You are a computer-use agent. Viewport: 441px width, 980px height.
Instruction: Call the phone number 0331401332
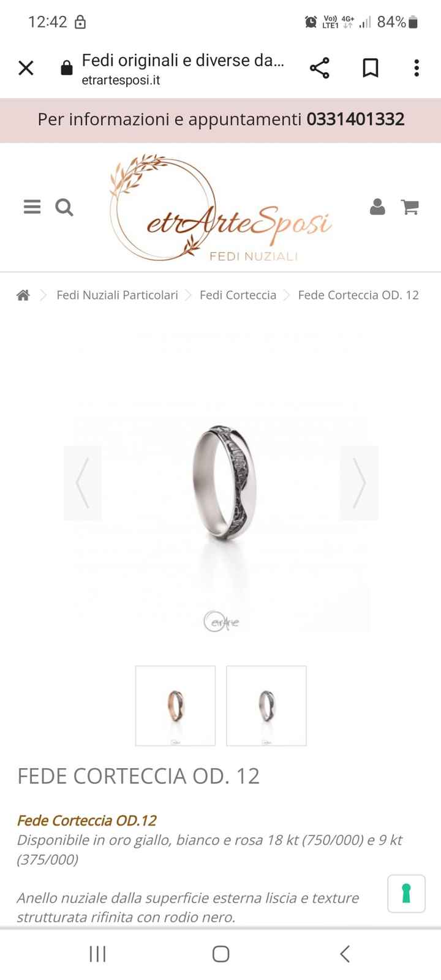coord(355,119)
